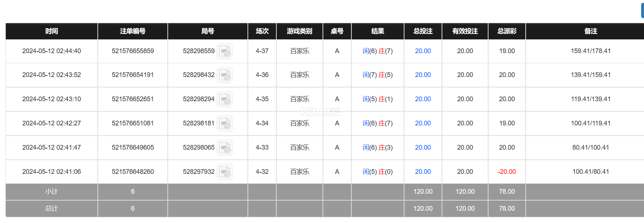Select order number 521576649605
644x223 pixels.
(133, 147)
